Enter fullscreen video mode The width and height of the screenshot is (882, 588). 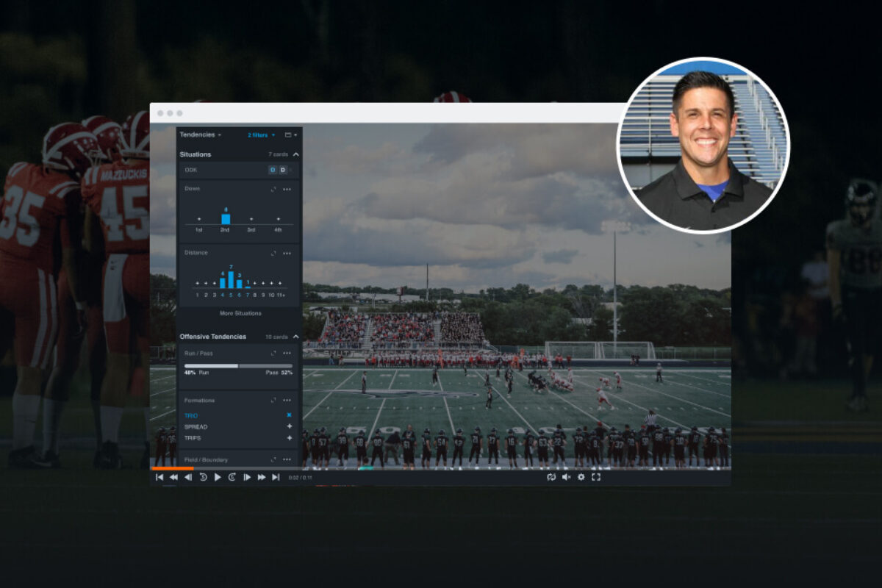point(596,478)
